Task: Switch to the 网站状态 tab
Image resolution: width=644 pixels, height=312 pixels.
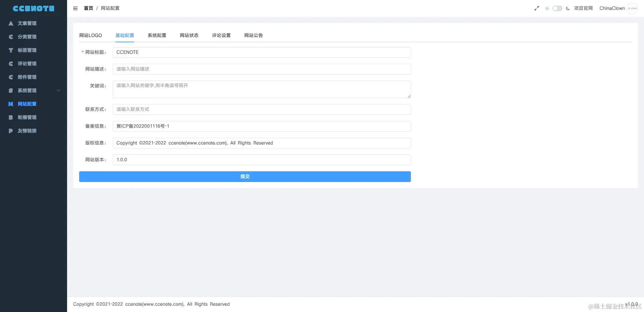Action: 189,35
